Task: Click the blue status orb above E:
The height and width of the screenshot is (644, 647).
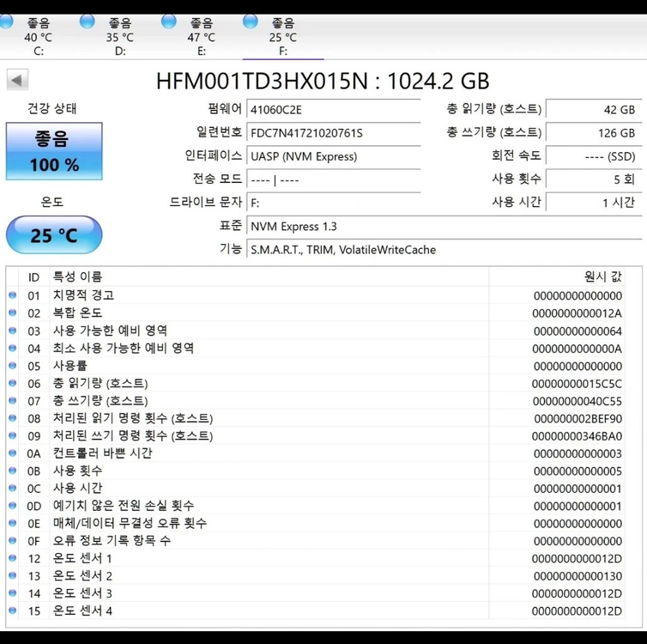Action: 169,21
